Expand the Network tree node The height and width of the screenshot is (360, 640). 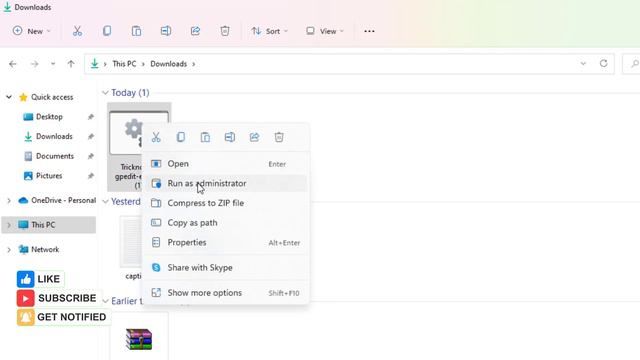tap(9, 249)
